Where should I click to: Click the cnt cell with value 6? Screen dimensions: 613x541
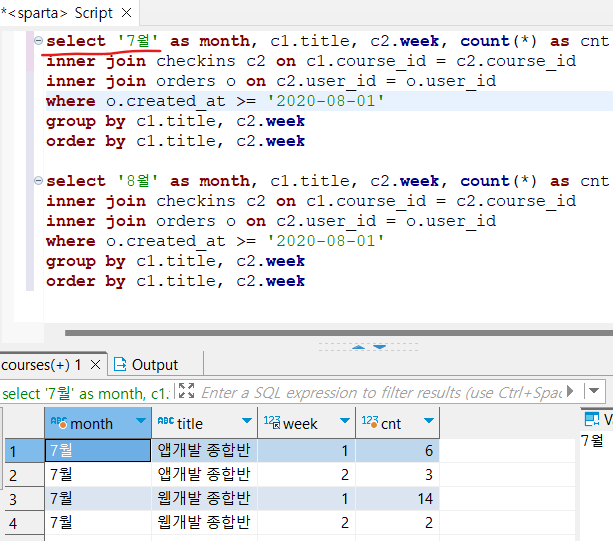(x=398, y=450)
